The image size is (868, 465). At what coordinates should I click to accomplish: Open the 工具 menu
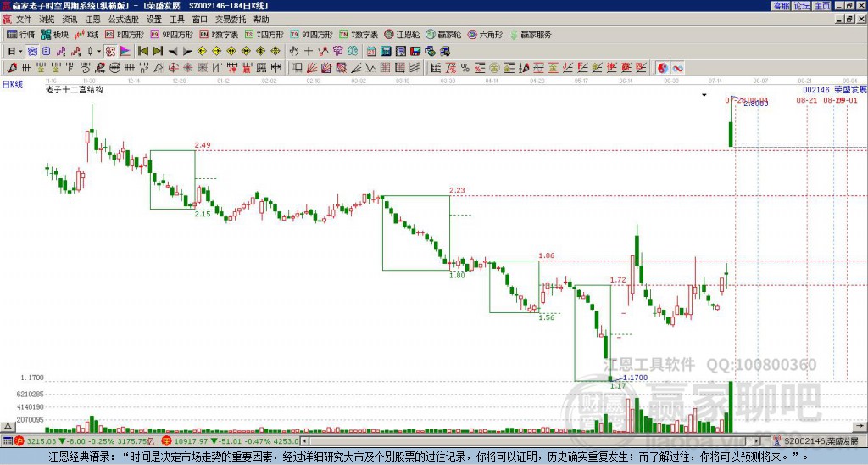(176, 20)
